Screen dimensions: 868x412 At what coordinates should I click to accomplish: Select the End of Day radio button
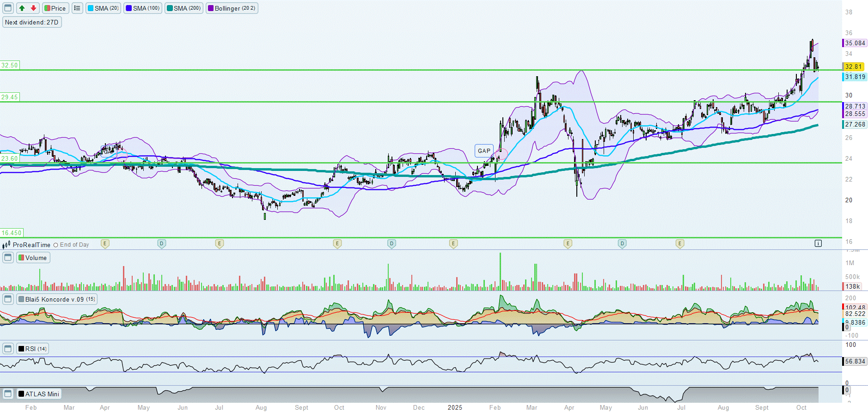(x=56, y=245)
